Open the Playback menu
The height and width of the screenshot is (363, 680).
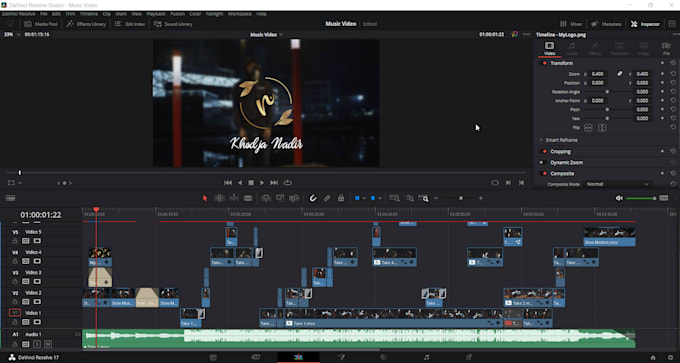tap(156, 14)
